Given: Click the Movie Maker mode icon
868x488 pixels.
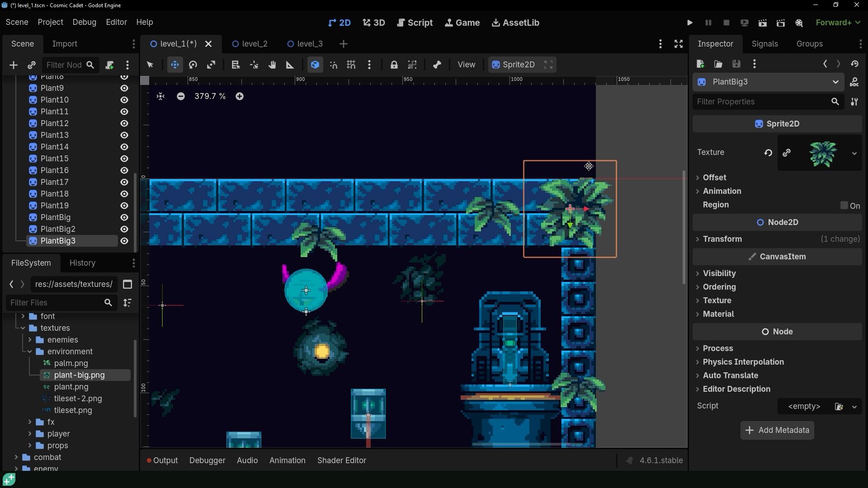Looking at the screenshot, I should pyautogui.click(x=799, y=23).
